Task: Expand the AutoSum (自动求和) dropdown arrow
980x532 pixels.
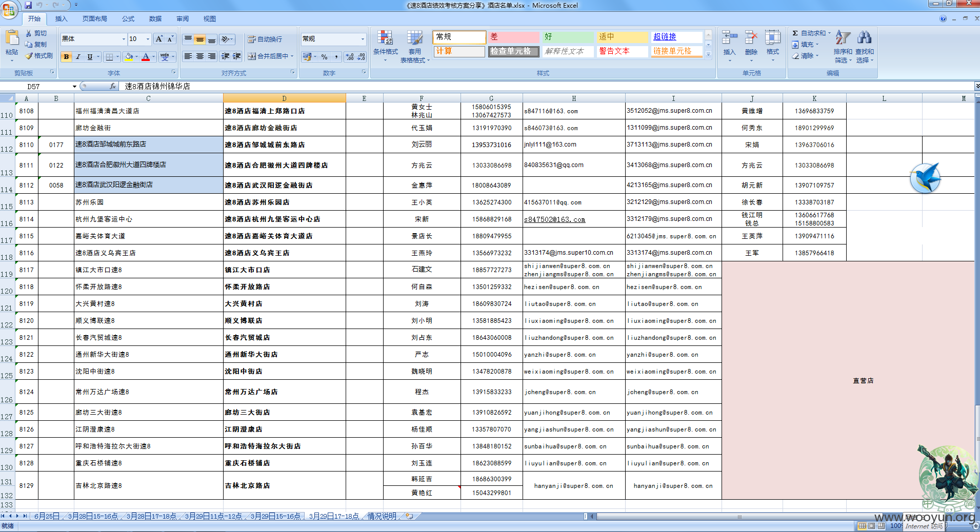Action: click(x=829, y=33)
